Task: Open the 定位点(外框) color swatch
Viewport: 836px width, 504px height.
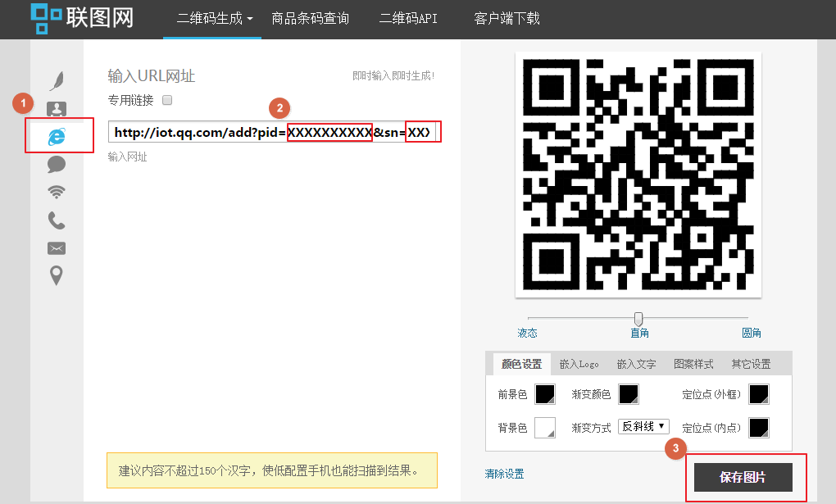Action: click(759, 395)
